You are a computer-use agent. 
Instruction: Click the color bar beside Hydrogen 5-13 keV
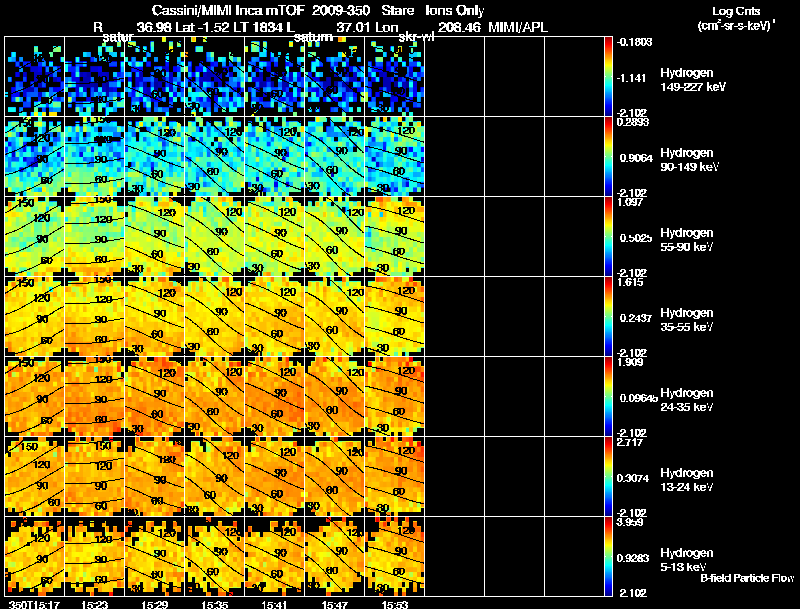(608, 556)
